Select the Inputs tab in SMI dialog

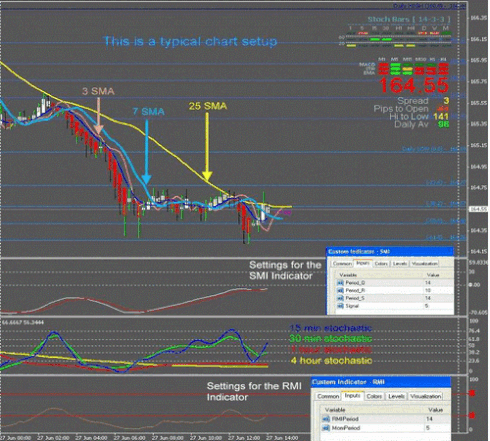(x=363, y=263)
